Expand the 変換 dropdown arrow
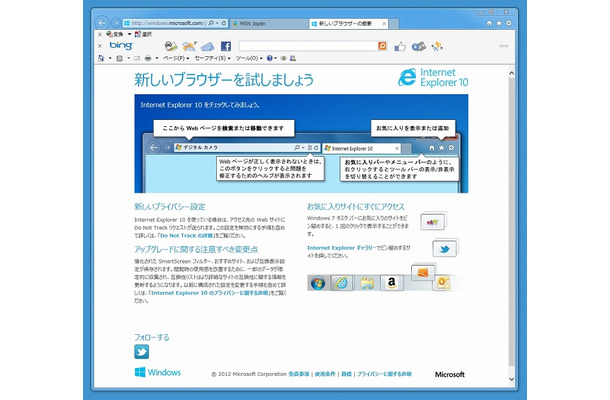 pyautogui.click(x=129, y=34)
